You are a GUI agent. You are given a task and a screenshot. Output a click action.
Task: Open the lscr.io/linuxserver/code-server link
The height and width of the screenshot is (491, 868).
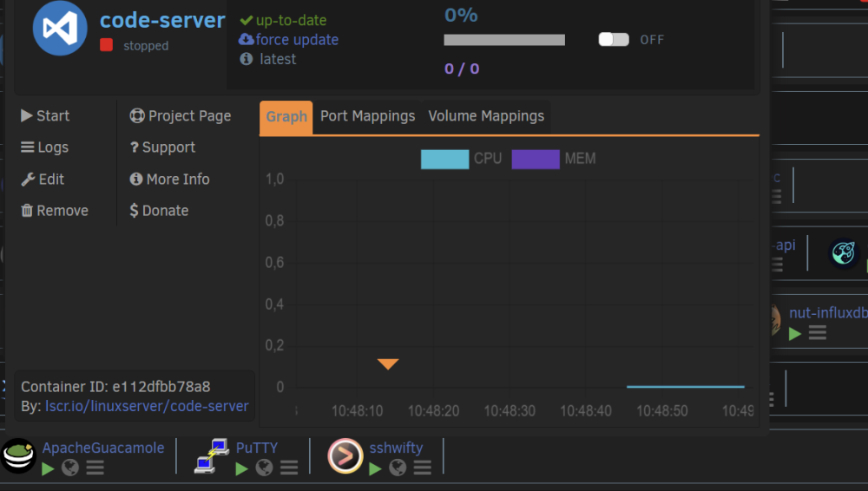click(x=147, y=406)
